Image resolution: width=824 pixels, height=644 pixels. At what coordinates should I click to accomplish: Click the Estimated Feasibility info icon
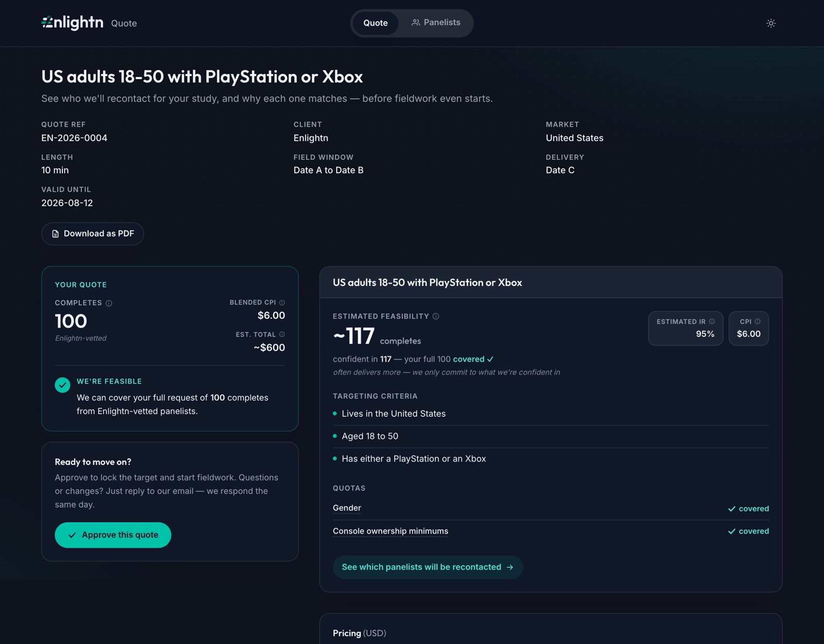pyautogui.click(x=436, y=316)
